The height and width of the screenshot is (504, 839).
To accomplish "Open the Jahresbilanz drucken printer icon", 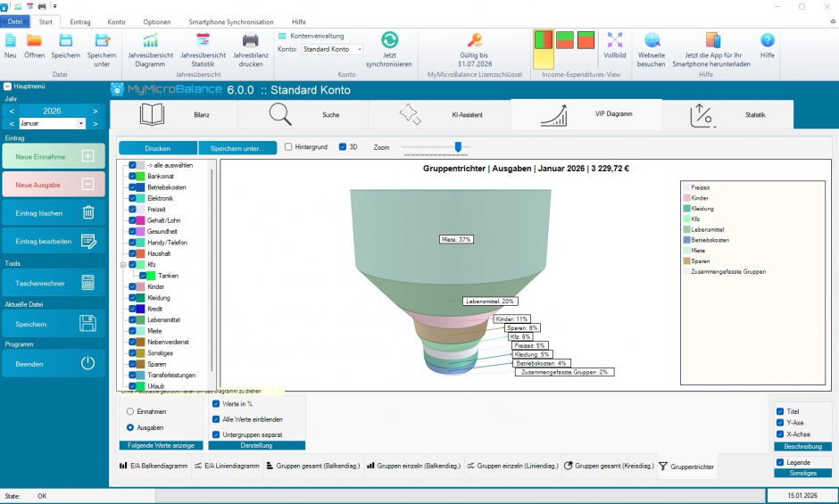I will point(251,40).
